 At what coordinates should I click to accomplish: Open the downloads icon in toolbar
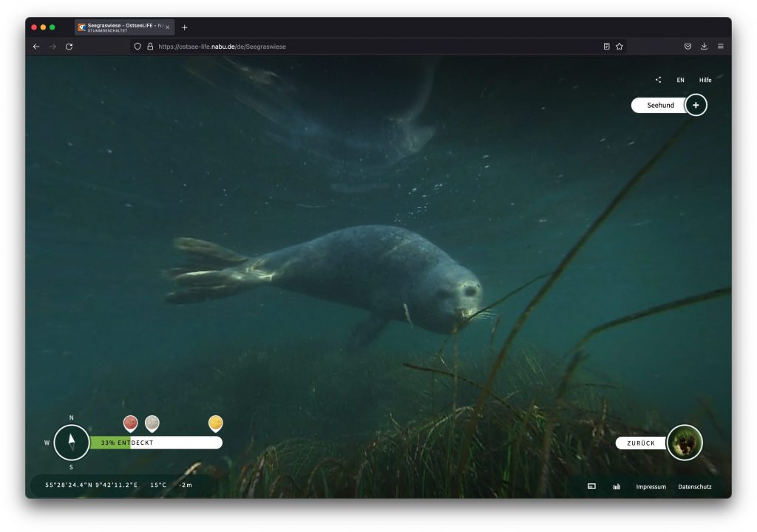click(x=704, y=47)
